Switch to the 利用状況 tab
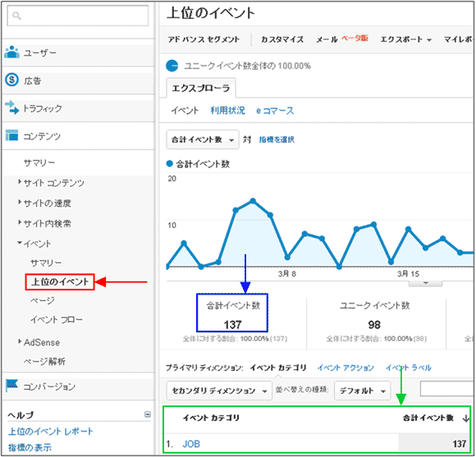This screenshot has height=457, width=476. pyautogui.click(x=227, y=111)
